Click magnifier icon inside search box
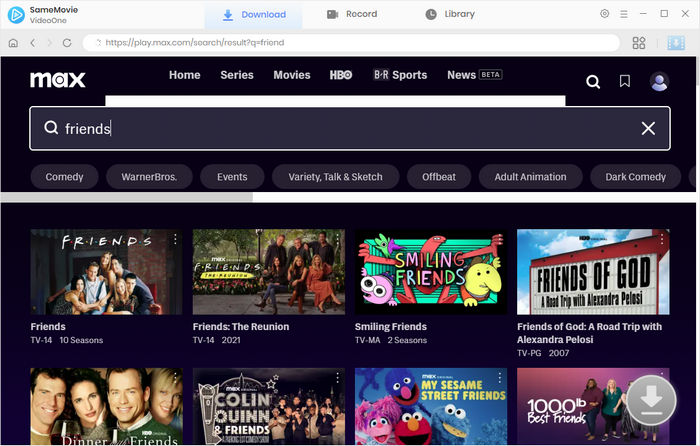This screenshot has height=446, width=700. [x=51, y=128]
